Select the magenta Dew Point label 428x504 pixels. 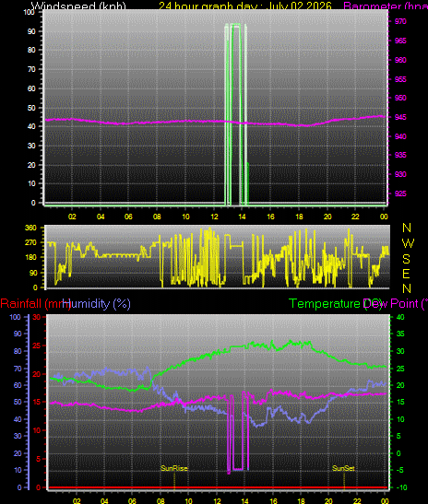click(x=396, y=304)
